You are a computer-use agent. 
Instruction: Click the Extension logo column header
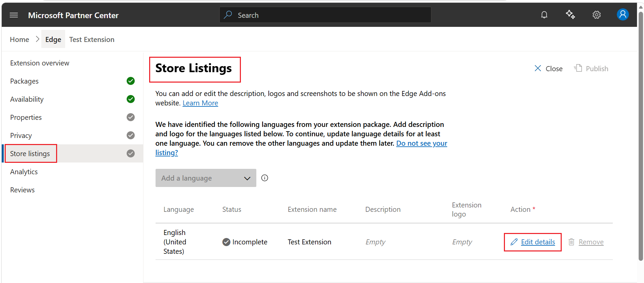click(x=467, y=209)
